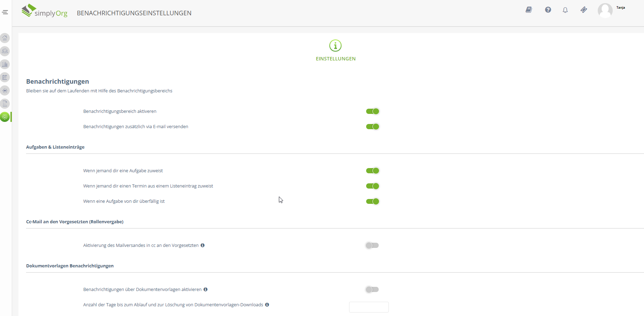644x316 pixels.
Task: Click the help question mark icon
Action: coord(548,10)
